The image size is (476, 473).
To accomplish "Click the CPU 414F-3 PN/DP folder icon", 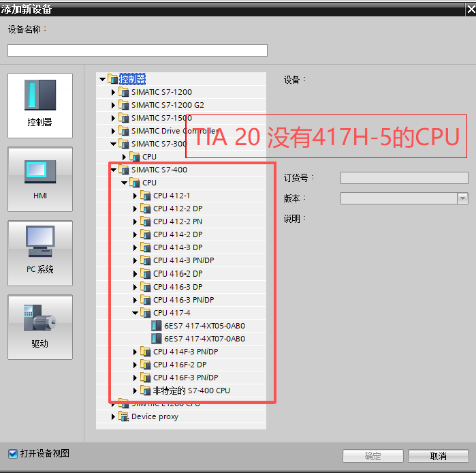I will (x=146, y=352).
